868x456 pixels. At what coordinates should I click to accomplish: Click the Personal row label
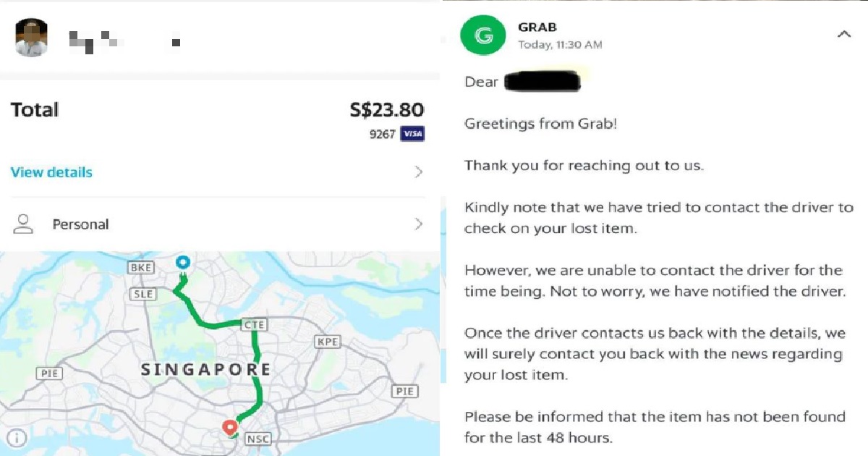pos(80,224)
